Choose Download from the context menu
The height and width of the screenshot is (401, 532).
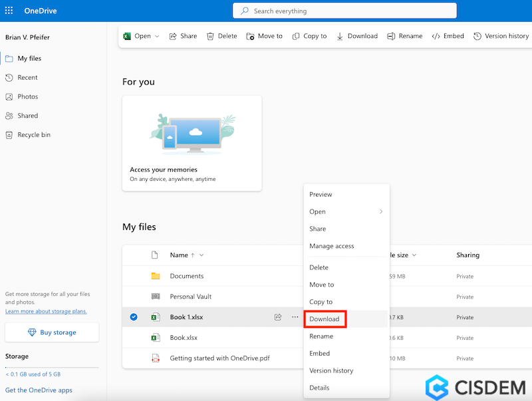(325, 319)
